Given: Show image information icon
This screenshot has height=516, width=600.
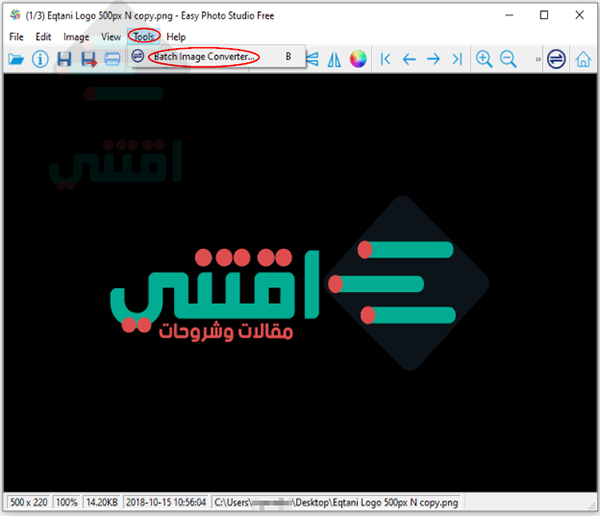Looking at the screenshot, I should click(40, 59).
